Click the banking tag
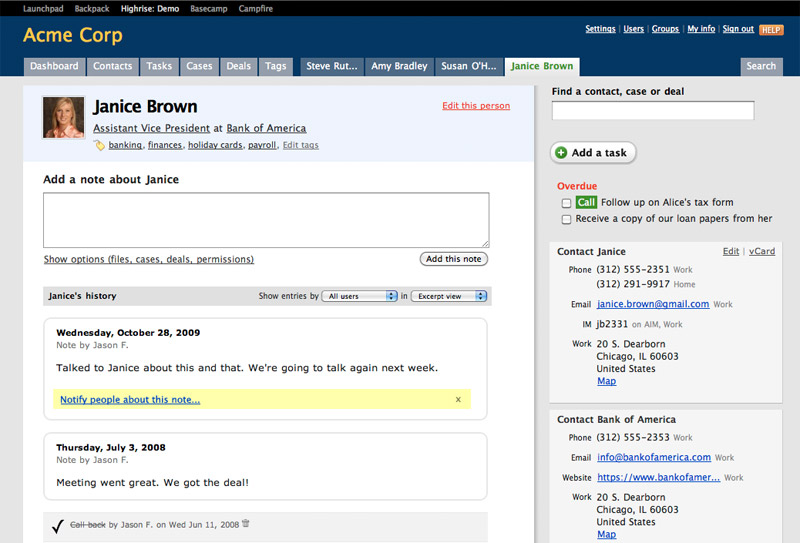 pyautogui.click(x=125, y=145)
